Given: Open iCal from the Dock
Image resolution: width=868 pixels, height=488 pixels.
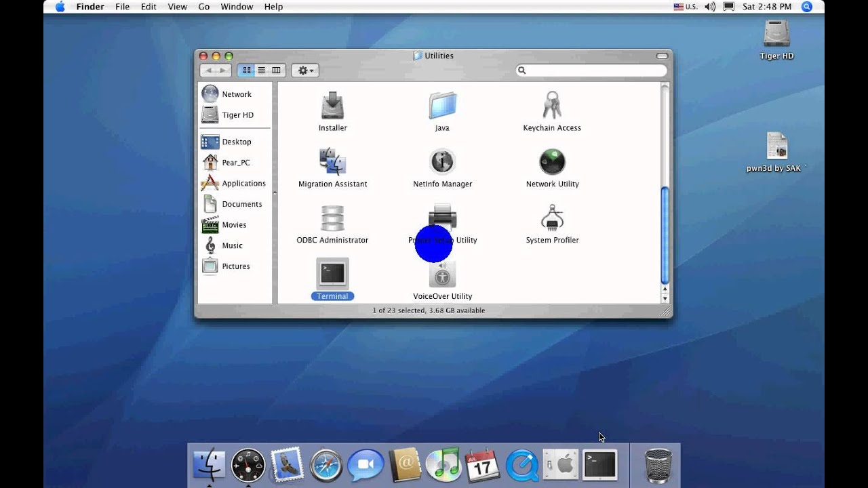Looking at the screenshot, I should pyautogui.click(x=483, y=466).
